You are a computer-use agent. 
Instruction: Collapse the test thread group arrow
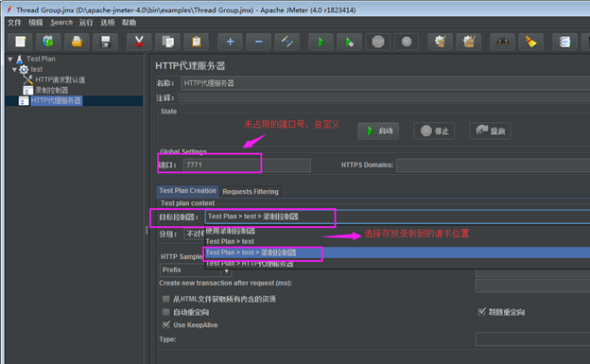[14, 70]
